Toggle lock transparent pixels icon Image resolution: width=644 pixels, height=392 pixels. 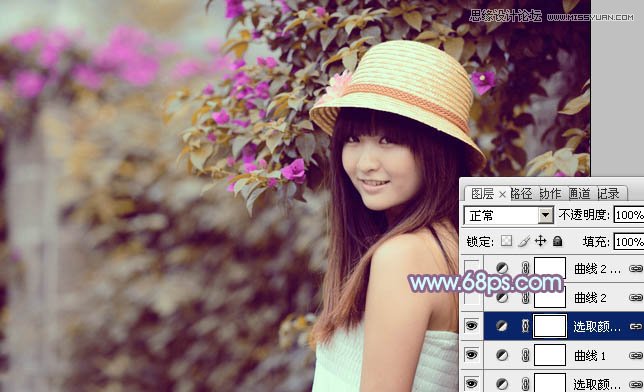point(506,241)
